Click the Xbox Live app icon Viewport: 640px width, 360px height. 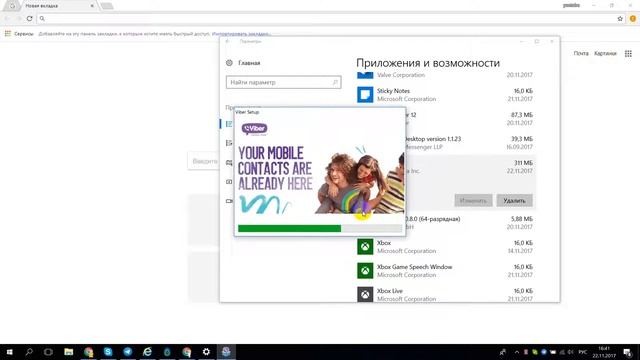[365, 294]
